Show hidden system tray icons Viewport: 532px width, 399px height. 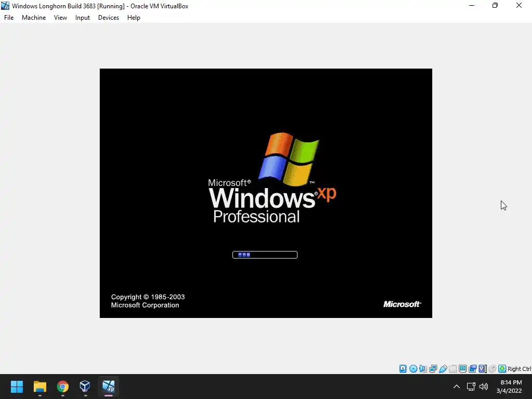(x=457, y=387)
